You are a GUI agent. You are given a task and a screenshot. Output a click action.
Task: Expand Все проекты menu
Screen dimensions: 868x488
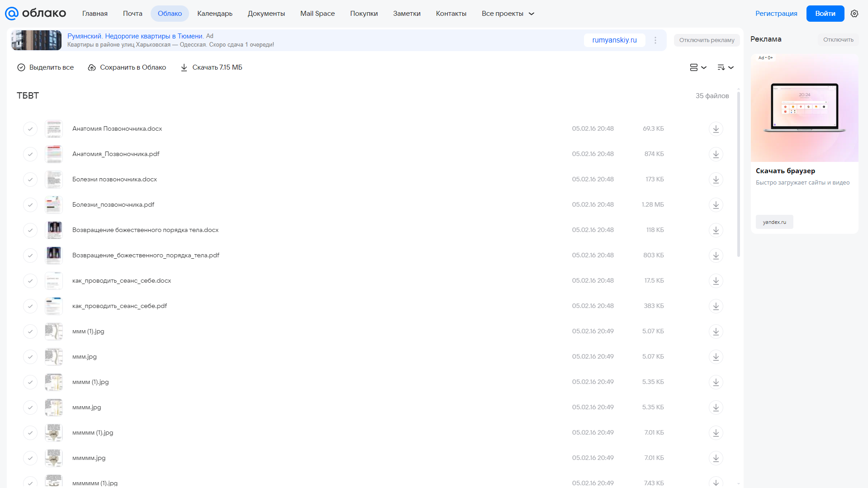point(508,14)
